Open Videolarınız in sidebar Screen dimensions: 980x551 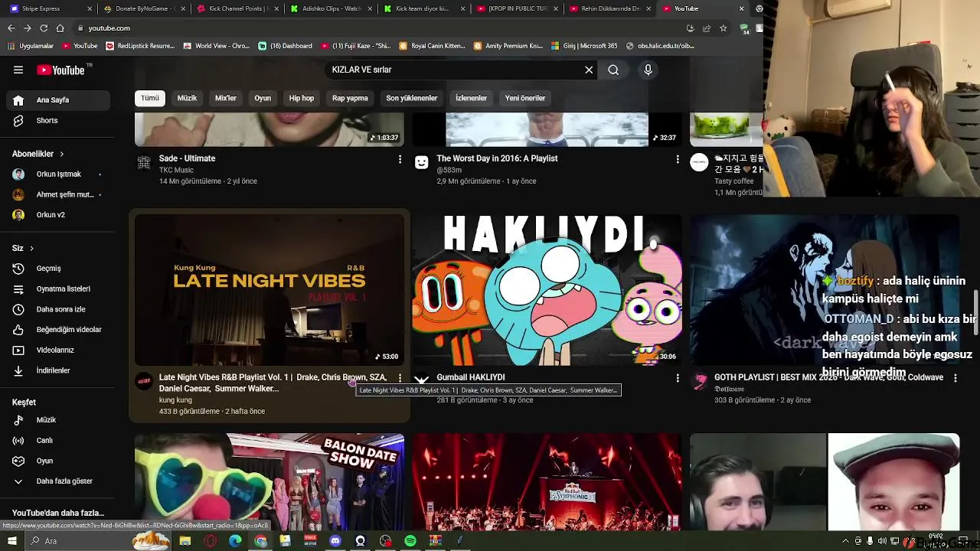[60, 350]
